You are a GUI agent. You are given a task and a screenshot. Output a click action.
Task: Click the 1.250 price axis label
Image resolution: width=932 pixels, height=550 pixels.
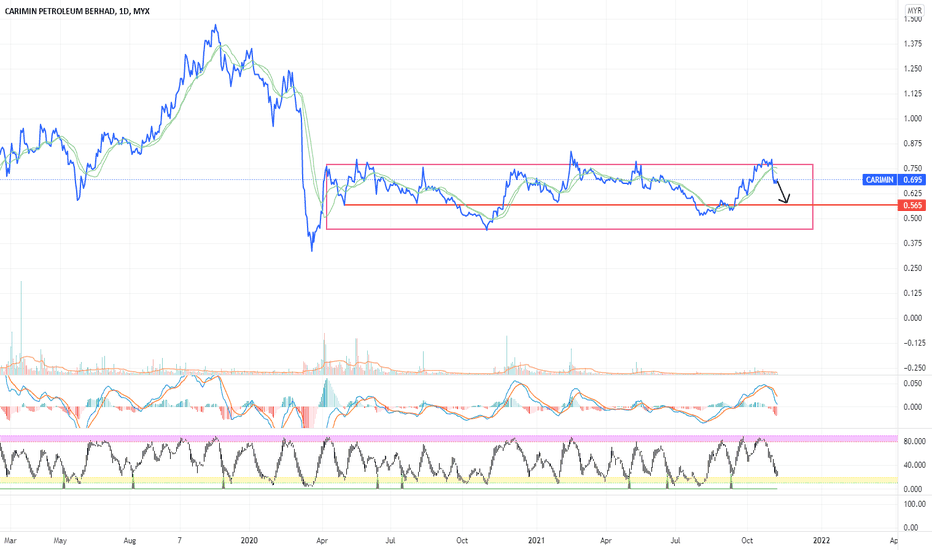(x=912, y=69)
